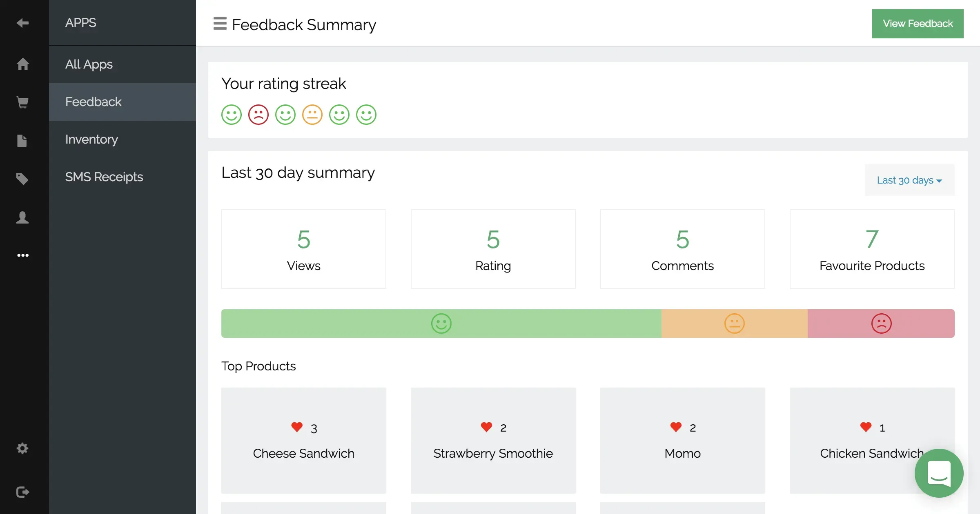Select the neutral face in rating streak
This screenshot has height=514, width=980.
point(312,115)
